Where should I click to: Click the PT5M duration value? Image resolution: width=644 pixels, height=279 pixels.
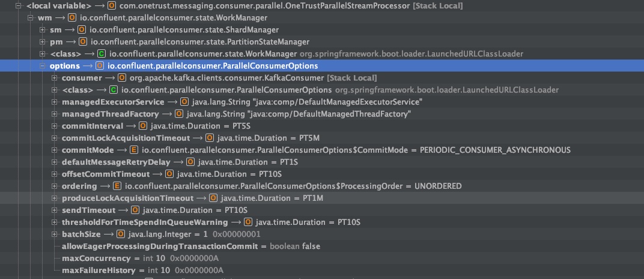[309, 138]
